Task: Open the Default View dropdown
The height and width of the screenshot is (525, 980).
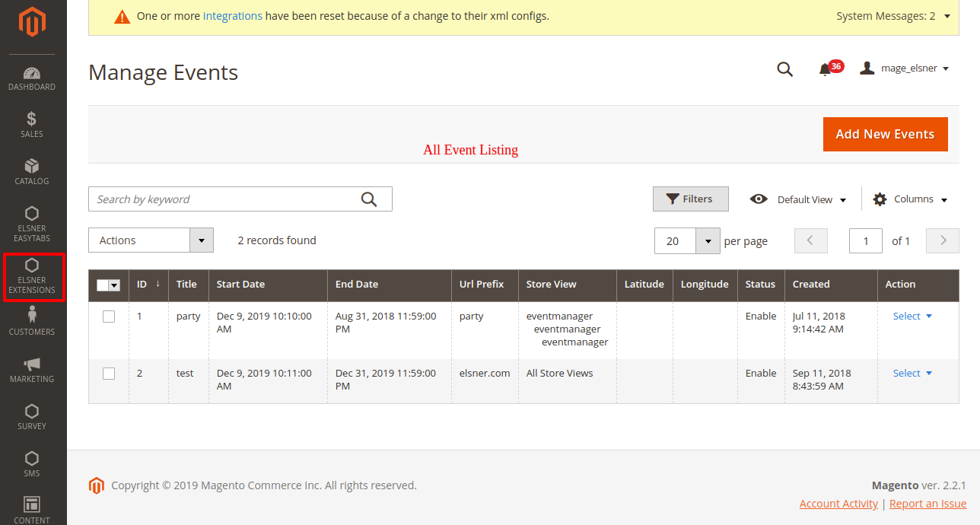Action: [x=798, y=199]
